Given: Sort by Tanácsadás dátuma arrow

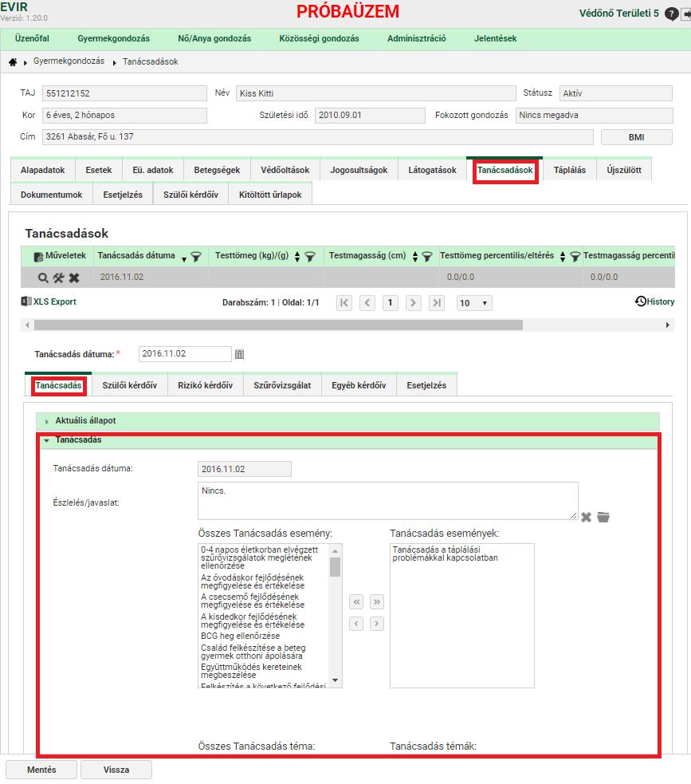Looking at the screenshot, I should [184, 259].
